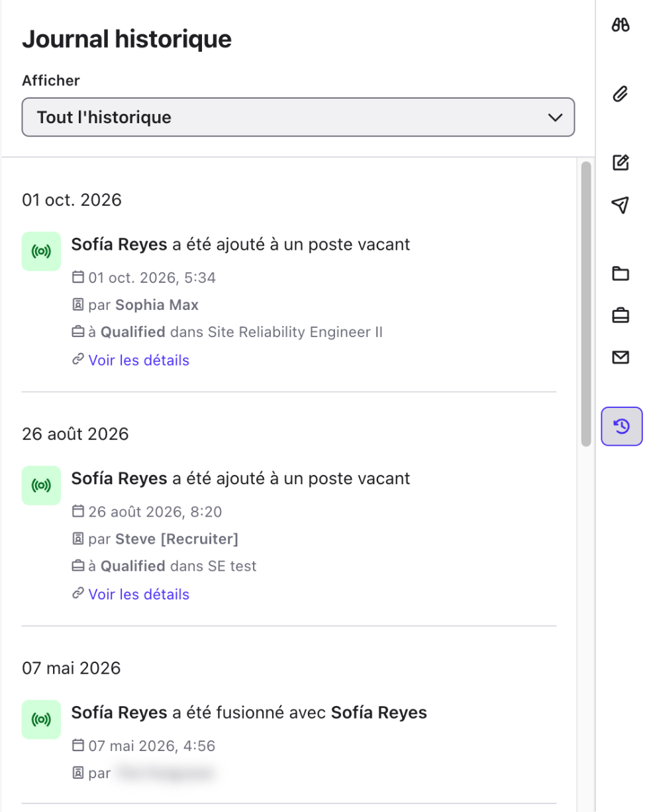This screenshot has height=812, width=649.
Task: Click 'Sofía Reyes a été fusionné avec Sofía Reyes'
Action: click(x=249, y=713)
